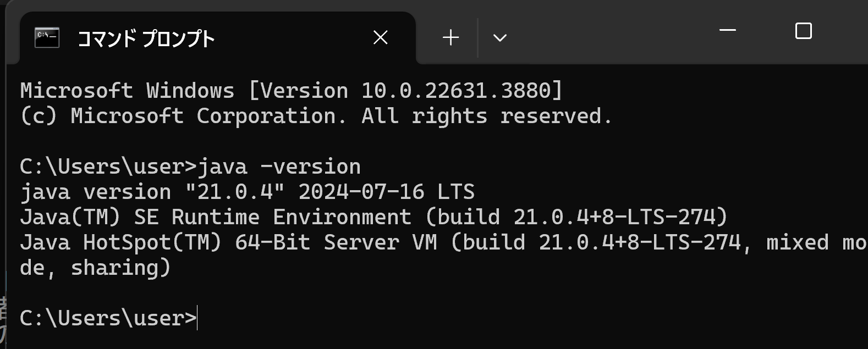The height and width of the screenshot is (349, 868).
Task: Close the コマンド プロンプト tab
Action: coord(381,38)
